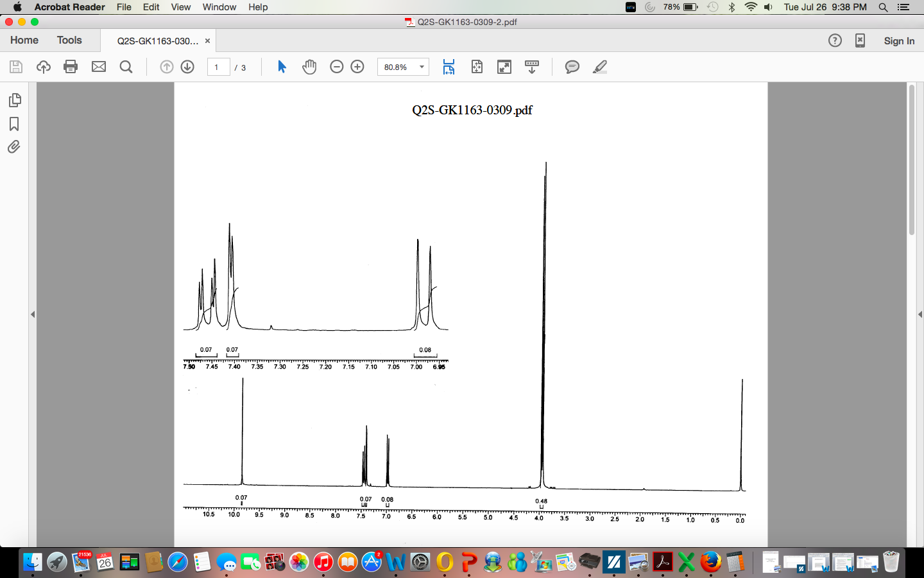Viewport: 924px width, 578px height.
Task: Click the Zoom Out minus icon
Action: coord(337,67)
